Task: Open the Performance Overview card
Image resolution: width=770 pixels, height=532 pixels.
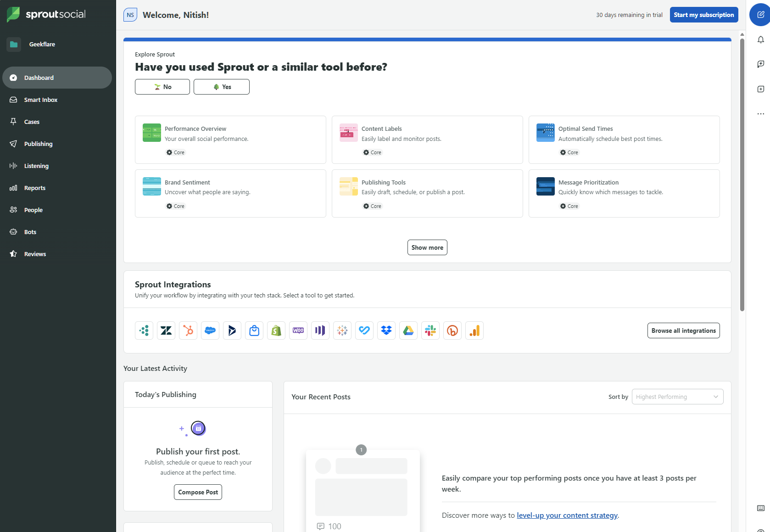Action: [230, 140]
